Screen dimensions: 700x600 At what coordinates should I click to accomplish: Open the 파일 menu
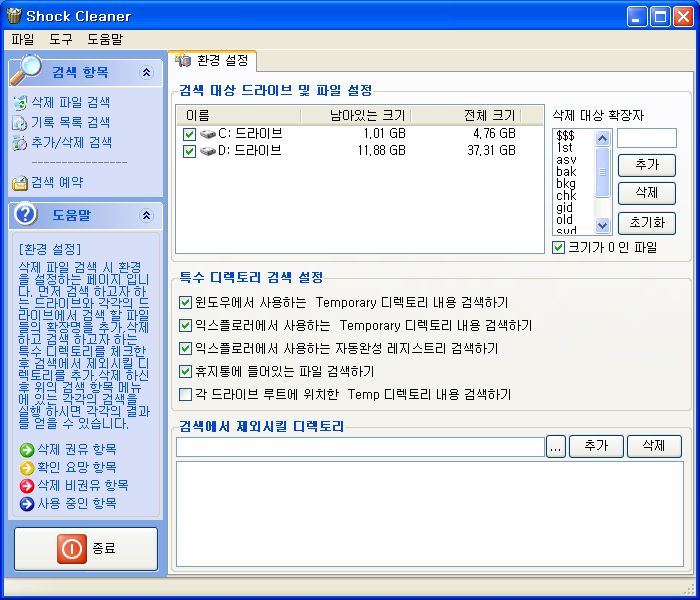click(23, 39)
